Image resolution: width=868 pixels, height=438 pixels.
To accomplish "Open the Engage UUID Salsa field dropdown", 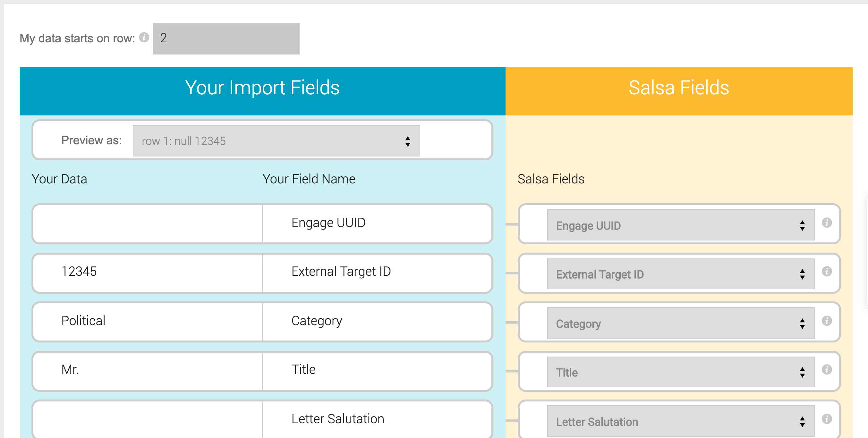I will click(681, 225).
